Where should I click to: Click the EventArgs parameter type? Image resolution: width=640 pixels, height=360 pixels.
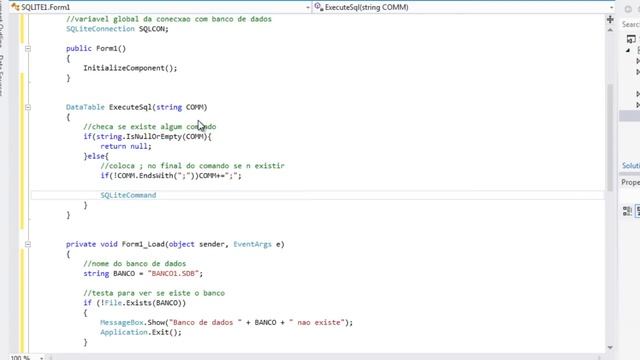coord(252,244)
